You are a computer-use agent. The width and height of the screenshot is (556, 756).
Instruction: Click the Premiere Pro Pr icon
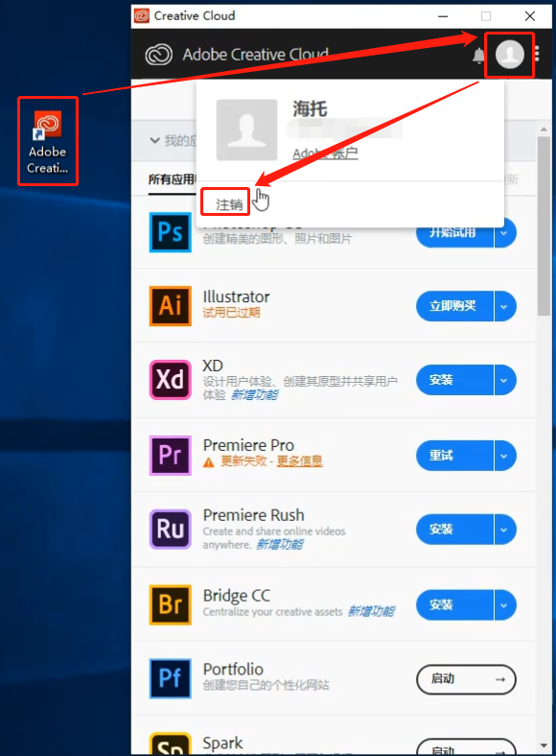pyautogui.click(x=170, y=455)
